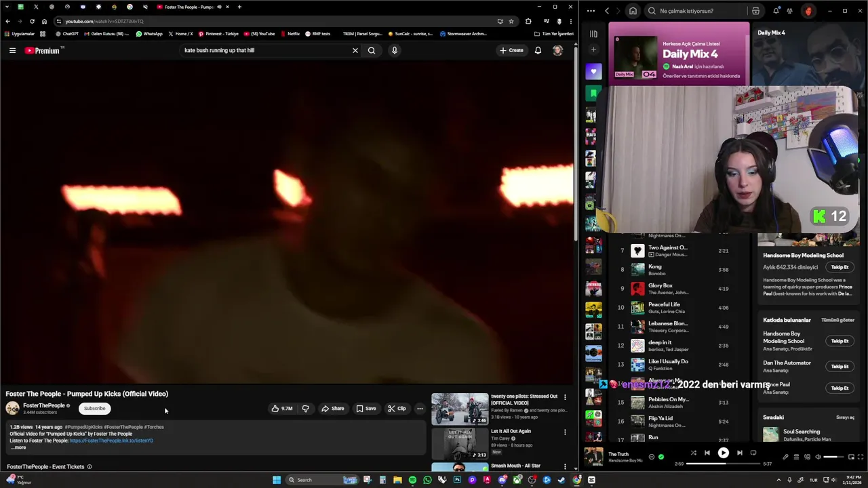
Task: Reload the Chrome page
Action: 32,21
